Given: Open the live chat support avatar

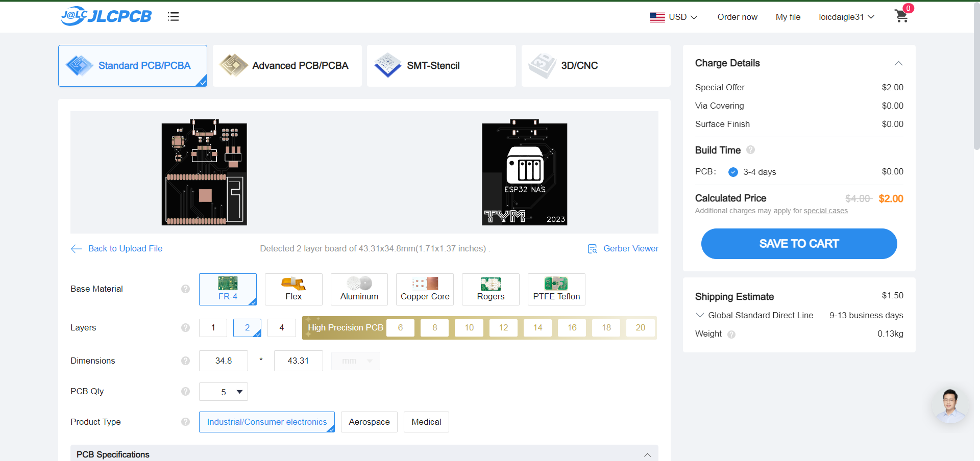Looking at the screenshot, I should pos(949,405).
